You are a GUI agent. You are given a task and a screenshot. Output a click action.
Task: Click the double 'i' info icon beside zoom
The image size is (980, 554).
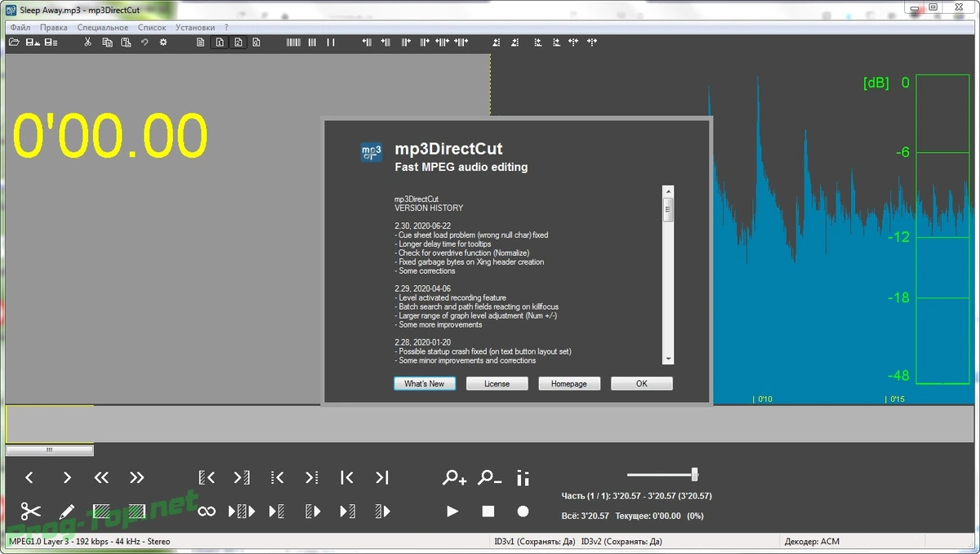point(523,478)
